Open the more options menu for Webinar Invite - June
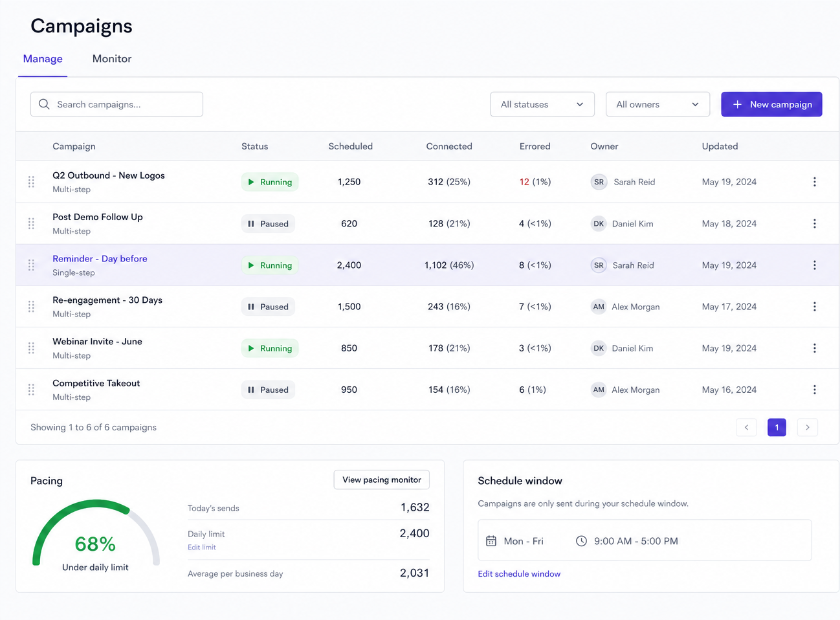Screen dimensions: 840x620 pos(814,348)
